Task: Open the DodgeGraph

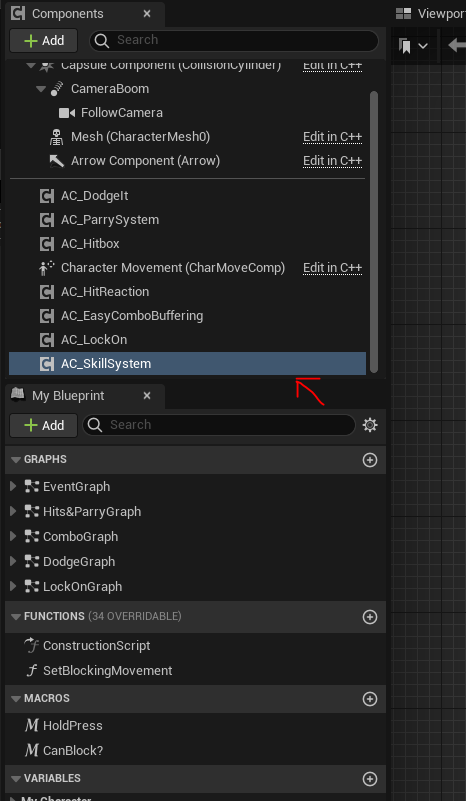Action: (x=79, y=561)
